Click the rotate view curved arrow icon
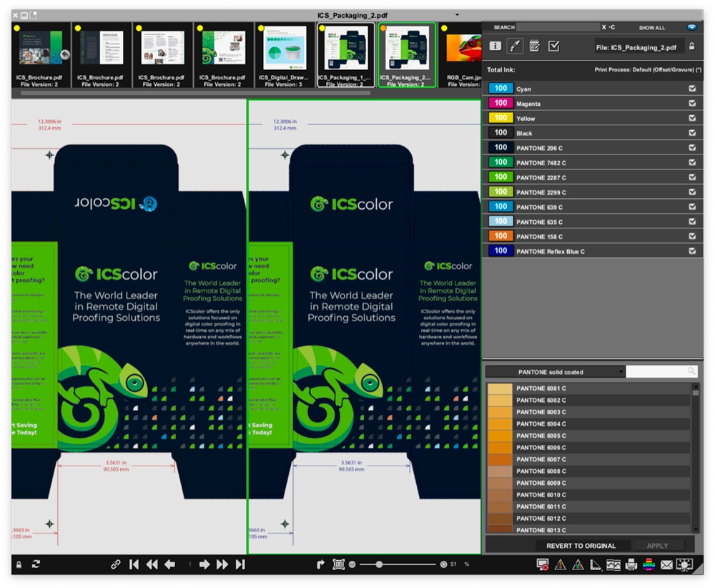This screenshot has height=588, width=715. [x=320, y=564]
